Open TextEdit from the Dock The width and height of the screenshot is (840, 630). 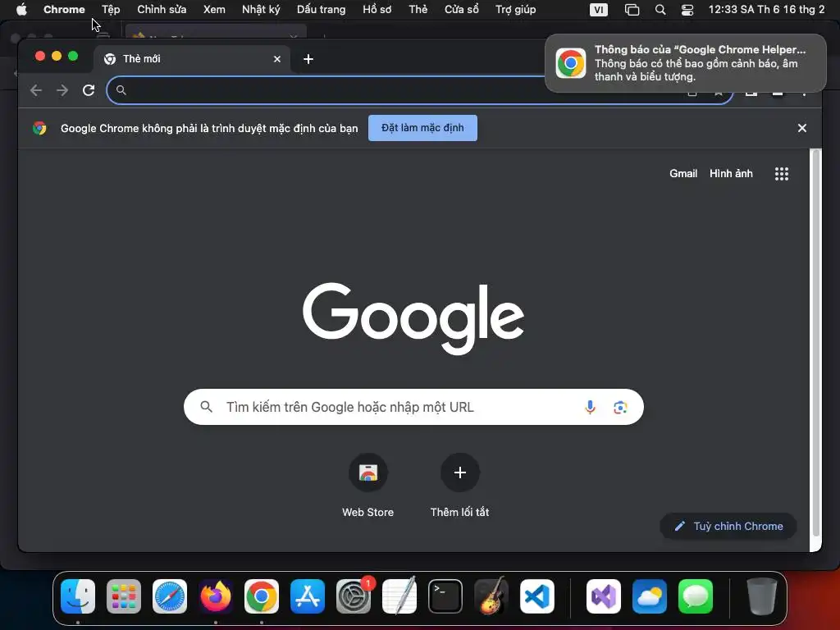coord(399,596)
